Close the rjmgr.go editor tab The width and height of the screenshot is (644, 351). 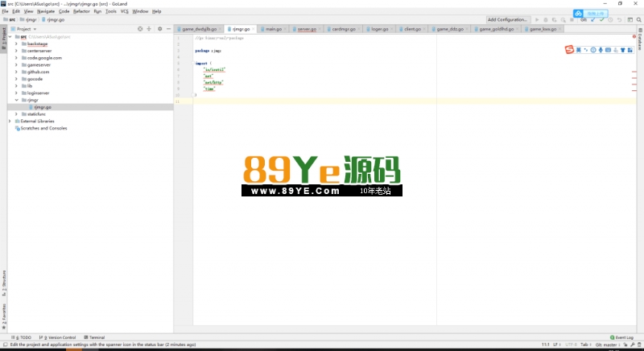253,29
